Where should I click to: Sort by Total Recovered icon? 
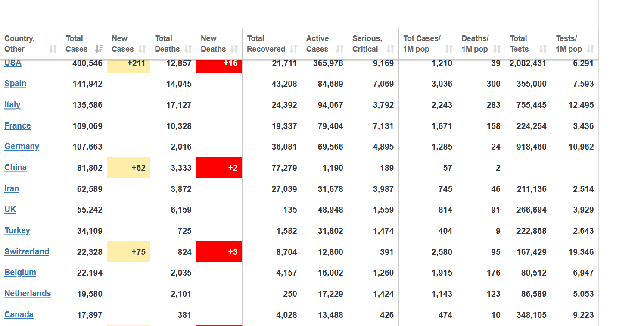tap(294, 49)
